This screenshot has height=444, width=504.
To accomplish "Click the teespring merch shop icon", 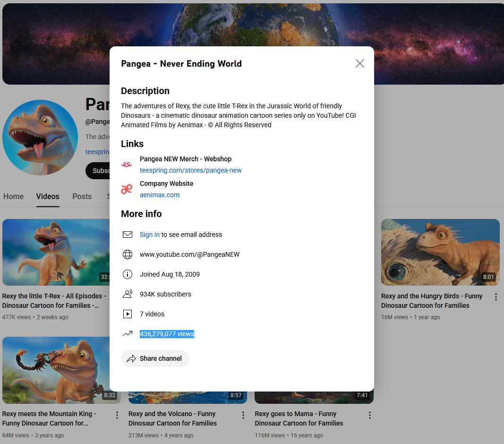I will (127, 165).
